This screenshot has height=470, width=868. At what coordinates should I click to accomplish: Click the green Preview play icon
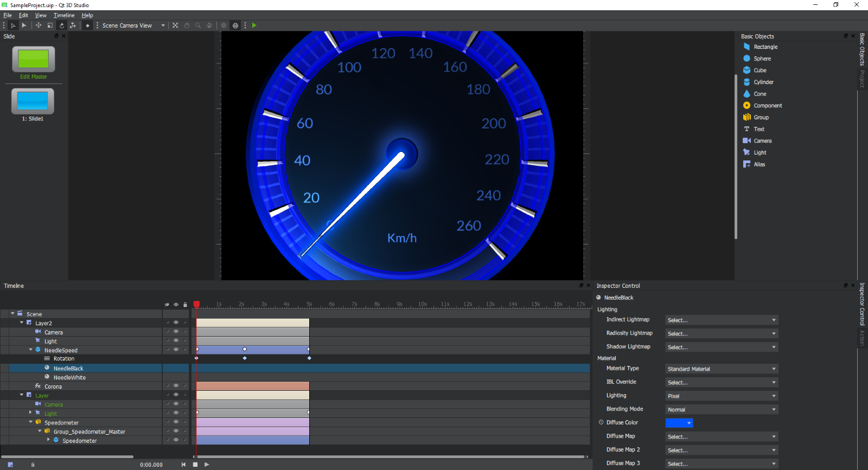pyautogui.click(x=254, y=25)
